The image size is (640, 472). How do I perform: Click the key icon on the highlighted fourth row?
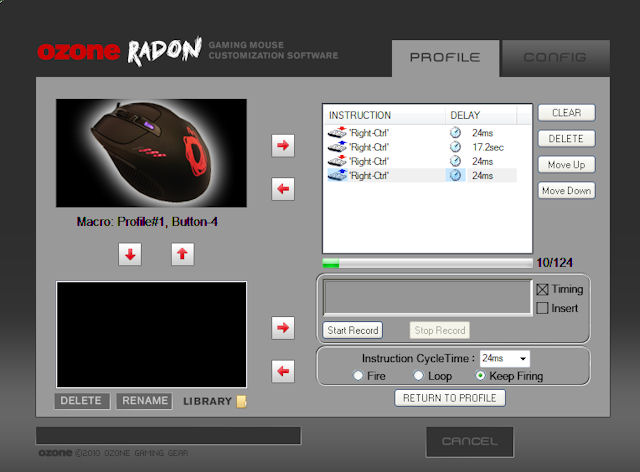[x=337, y=176]
